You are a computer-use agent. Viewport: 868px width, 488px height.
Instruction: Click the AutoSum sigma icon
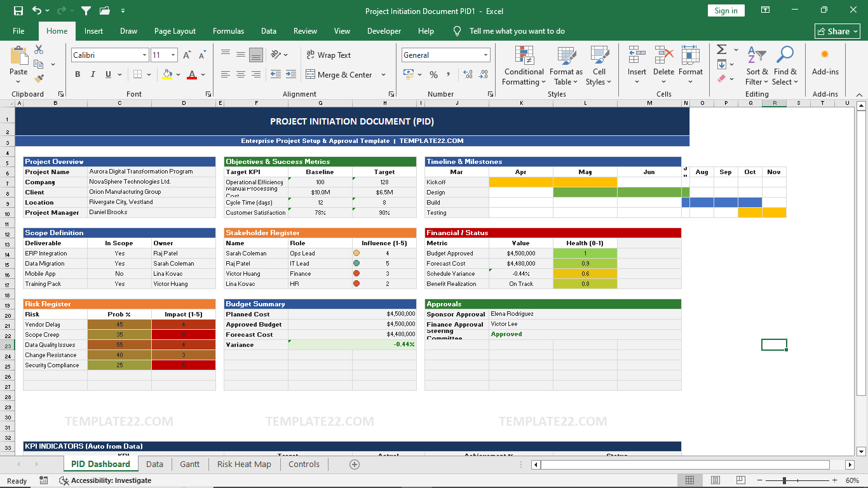coord(722,50)
